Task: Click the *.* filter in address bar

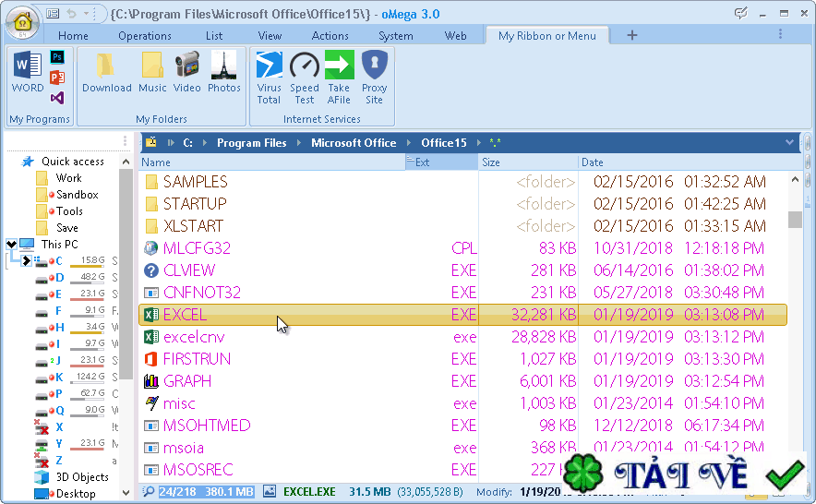Action: click(x=495, y=143)
